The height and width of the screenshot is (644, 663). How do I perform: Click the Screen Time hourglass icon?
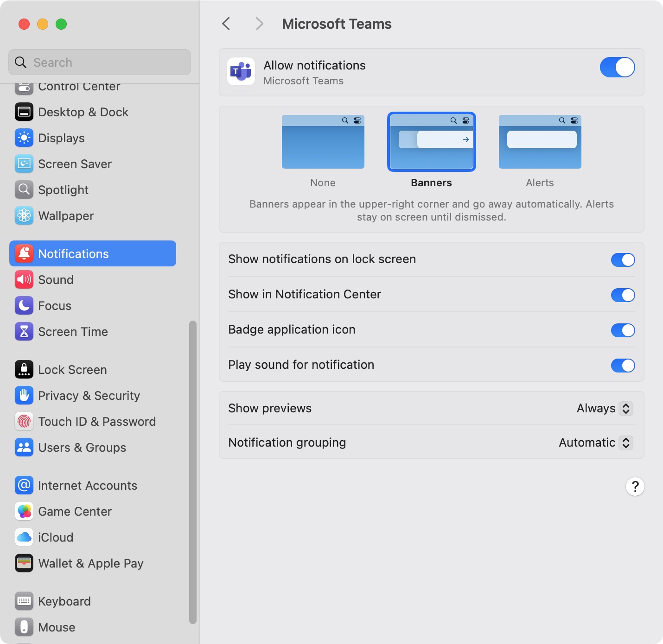24,332
